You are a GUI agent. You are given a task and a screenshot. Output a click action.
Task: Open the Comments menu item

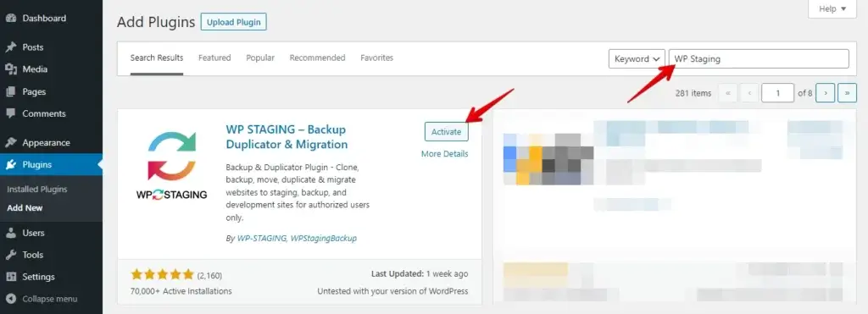pos(51,114)
